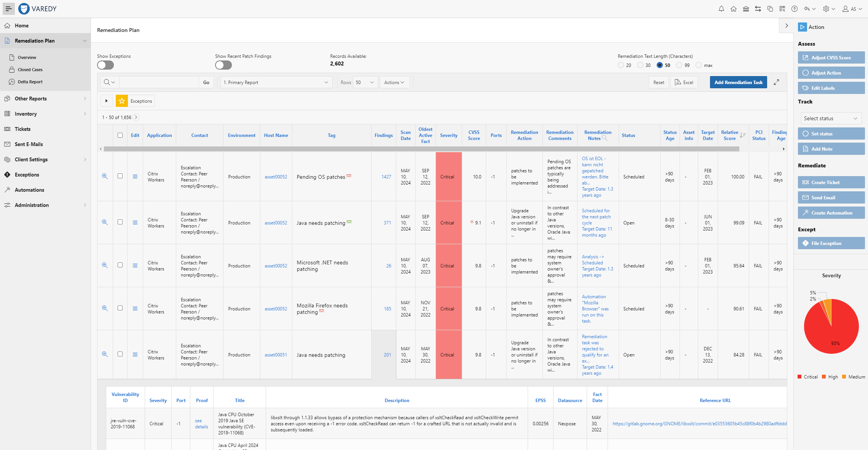Viewport: 868px width, 450px height.
Task: Click the Edit Labels button
Action: [x=831, y=88]
